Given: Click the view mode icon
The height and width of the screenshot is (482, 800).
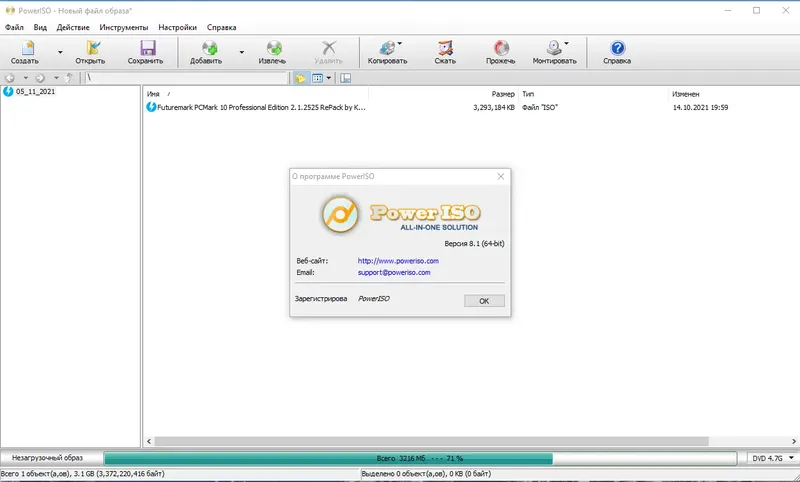Looking at the screenshot, I should click(x=317, y=78).
